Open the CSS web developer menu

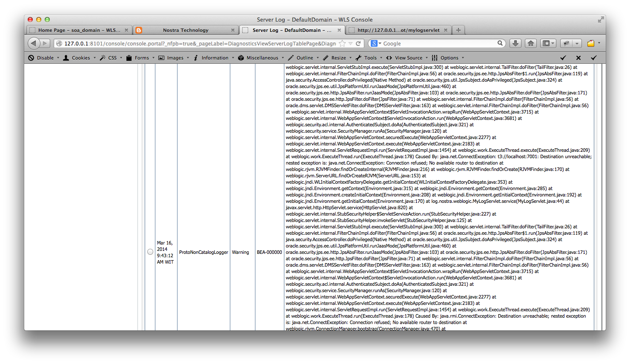point(111,58)
